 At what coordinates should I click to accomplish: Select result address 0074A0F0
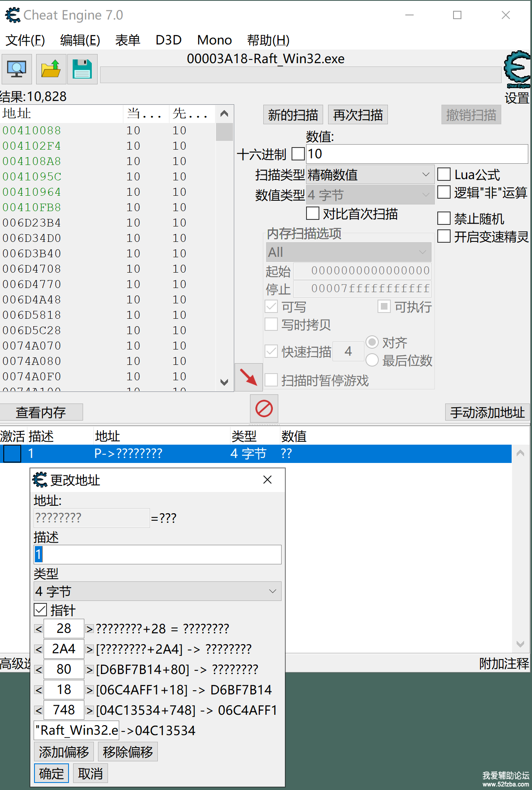click(x=32, y=377)
